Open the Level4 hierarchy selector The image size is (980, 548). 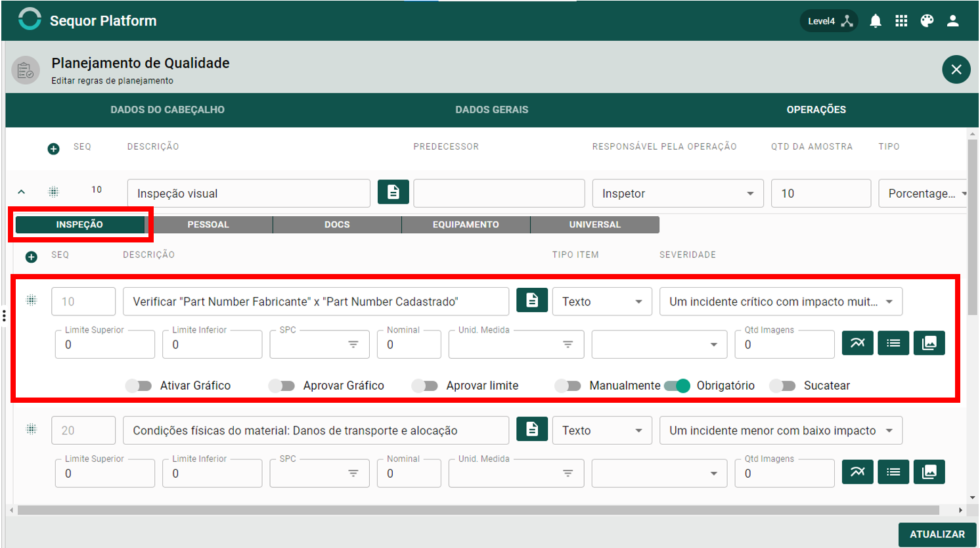click(x=829, y=21)
